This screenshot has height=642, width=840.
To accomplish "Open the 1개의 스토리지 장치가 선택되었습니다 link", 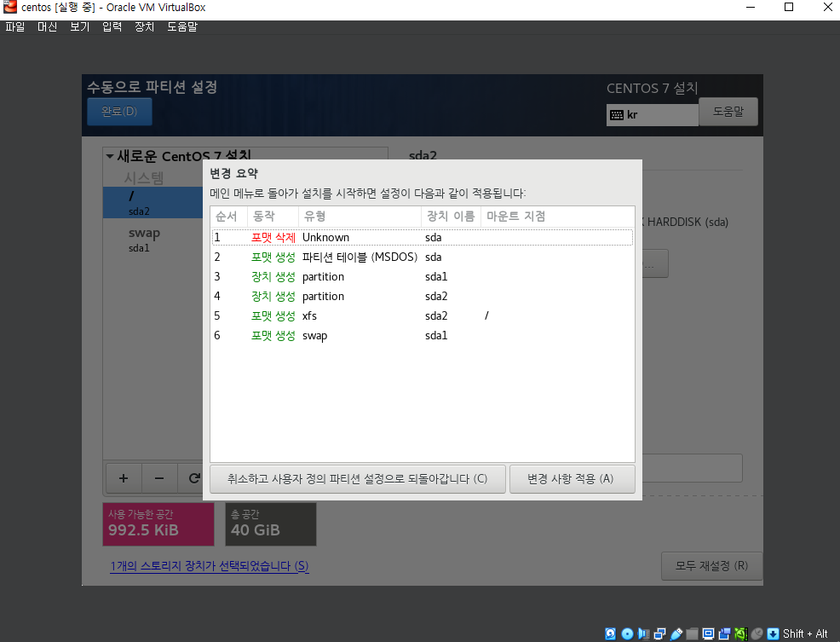I will (210, 566).
